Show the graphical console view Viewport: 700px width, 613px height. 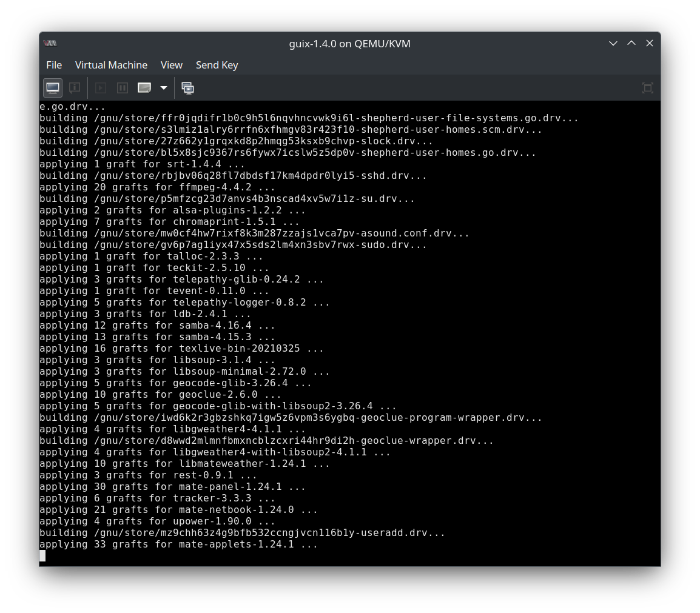point(53,88)
